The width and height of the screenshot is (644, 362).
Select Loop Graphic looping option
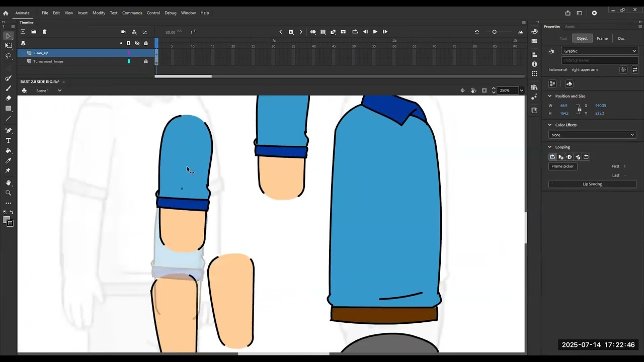click(552, 157)
